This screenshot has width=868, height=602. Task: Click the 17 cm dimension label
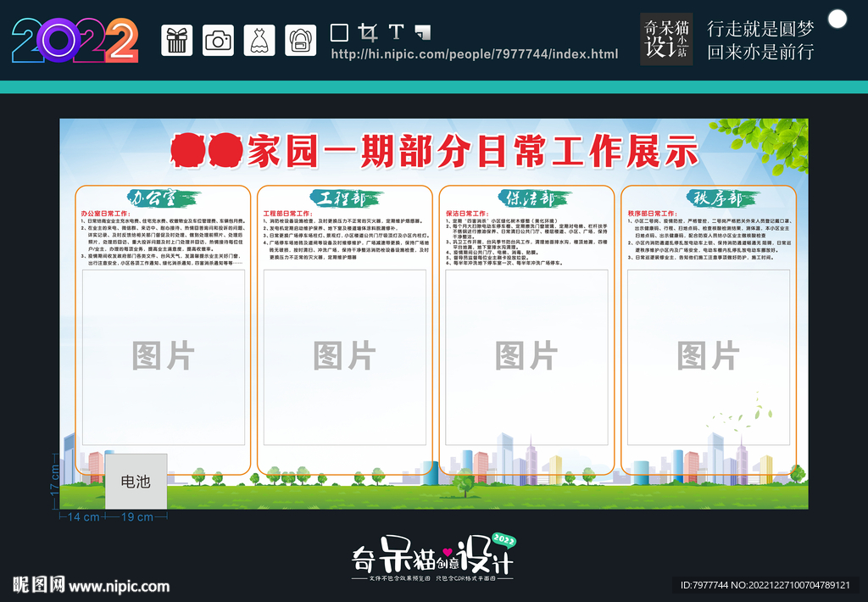54,480
